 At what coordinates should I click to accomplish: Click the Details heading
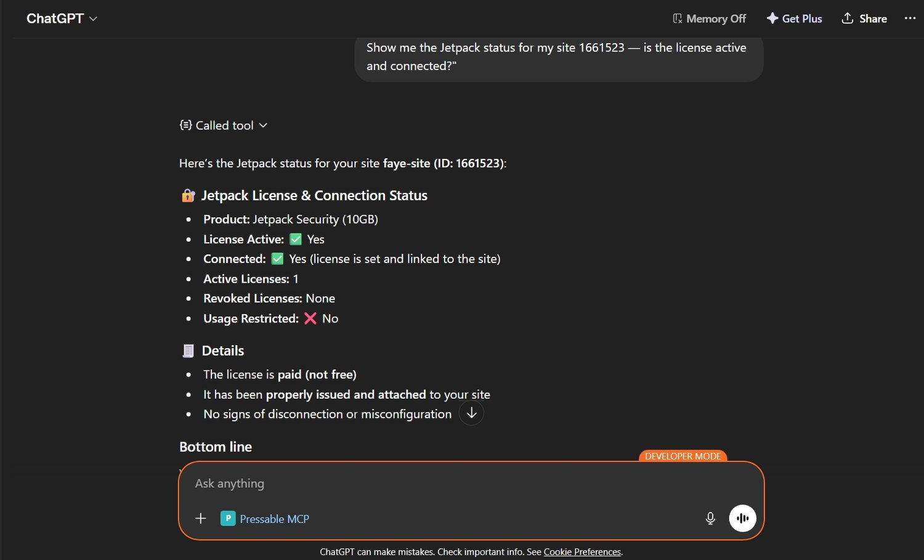[x=223, y=351]
